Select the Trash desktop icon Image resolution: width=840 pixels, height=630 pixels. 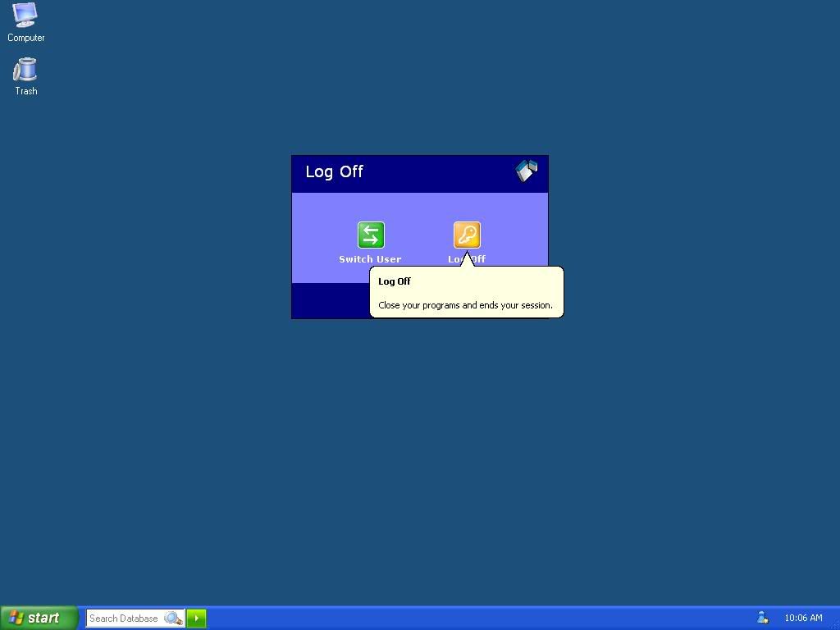tap(25, 76)
